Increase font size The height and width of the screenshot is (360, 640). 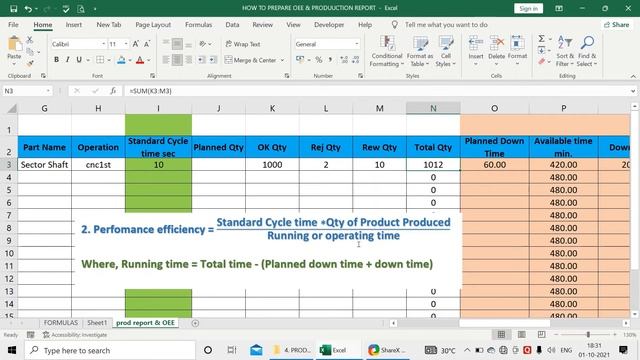(136, 44)
